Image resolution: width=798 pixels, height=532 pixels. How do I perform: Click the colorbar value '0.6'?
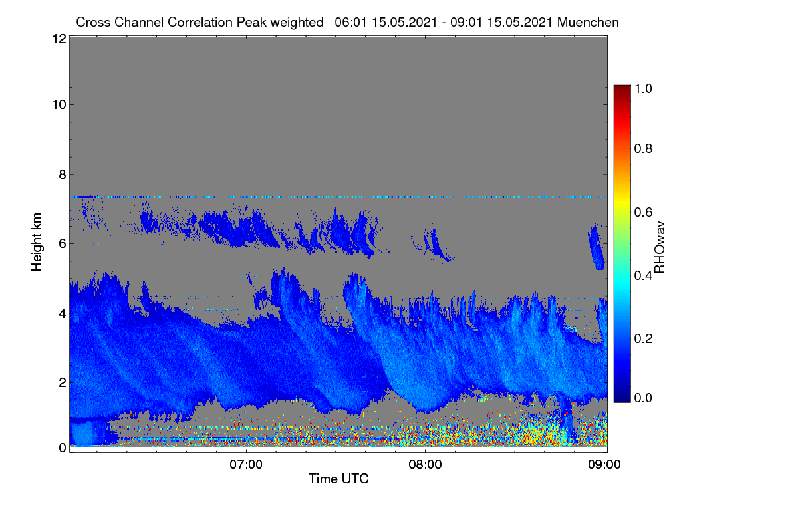pos(643,211)
